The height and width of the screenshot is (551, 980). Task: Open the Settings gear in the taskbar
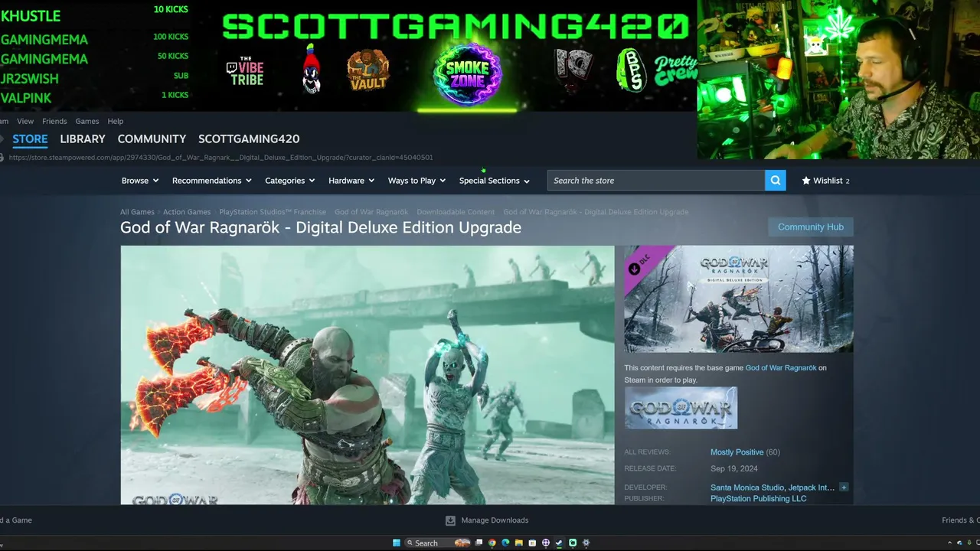(x=586, y=543)
